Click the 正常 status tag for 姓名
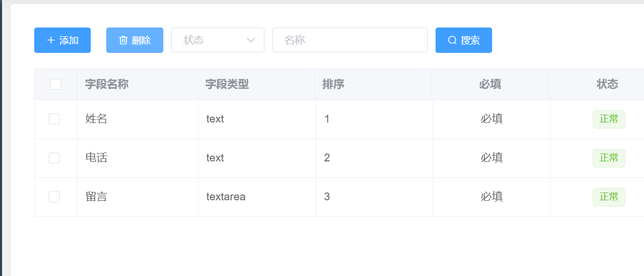The image size is (644, 276). [609, 119]
